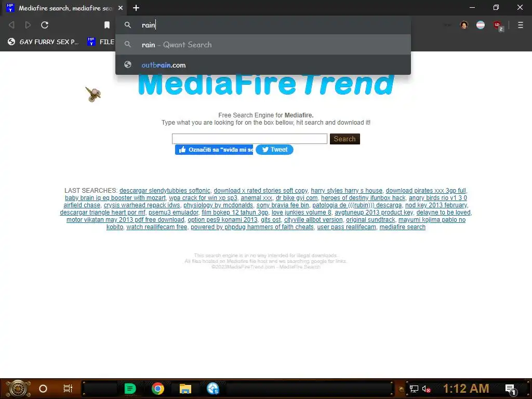The width and height of the screenshot is (532, 399).
Task: Open 'physiology by mcdonalds' link
Action: (218, 205)
